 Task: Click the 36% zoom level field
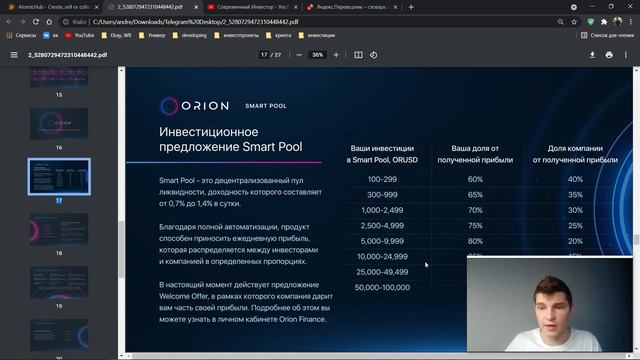point(317,55)
